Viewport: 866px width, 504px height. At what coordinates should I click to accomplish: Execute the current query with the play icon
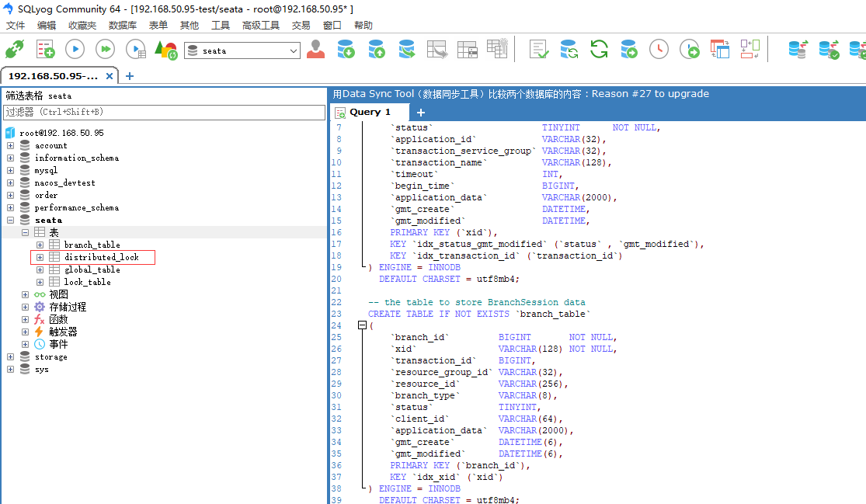click(75, 50)
